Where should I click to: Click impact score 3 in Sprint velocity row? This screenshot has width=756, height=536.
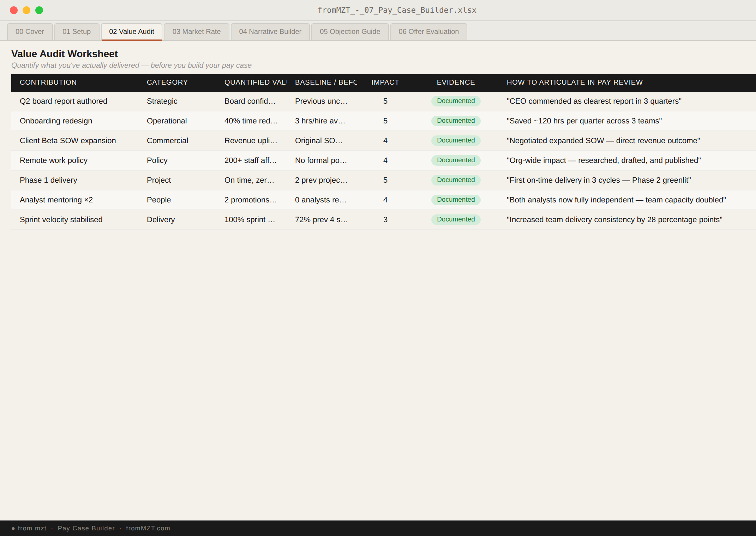point(385,220)
